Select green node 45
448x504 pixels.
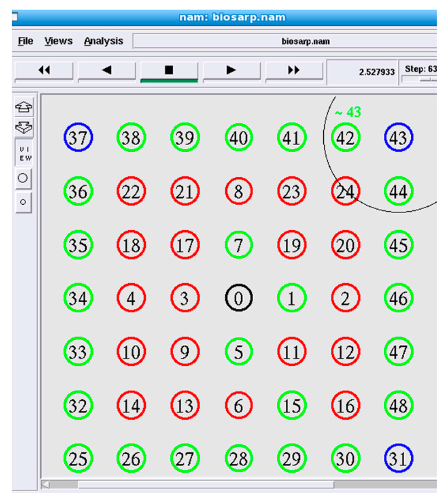pyautogui.click(x=399, y=245)
